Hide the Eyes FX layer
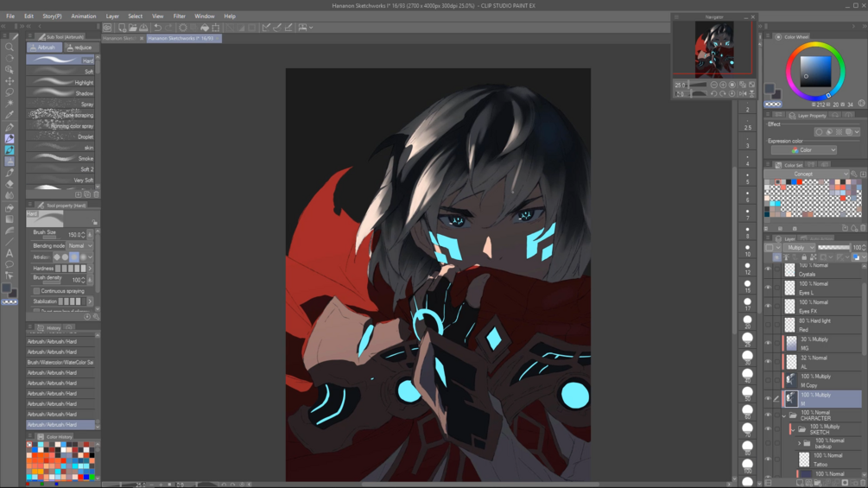This screenshot has height=488, width=868. click(768, 306)
